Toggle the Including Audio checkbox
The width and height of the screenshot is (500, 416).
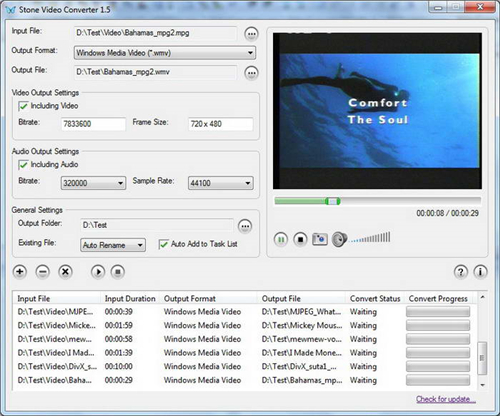coord(23,165)
